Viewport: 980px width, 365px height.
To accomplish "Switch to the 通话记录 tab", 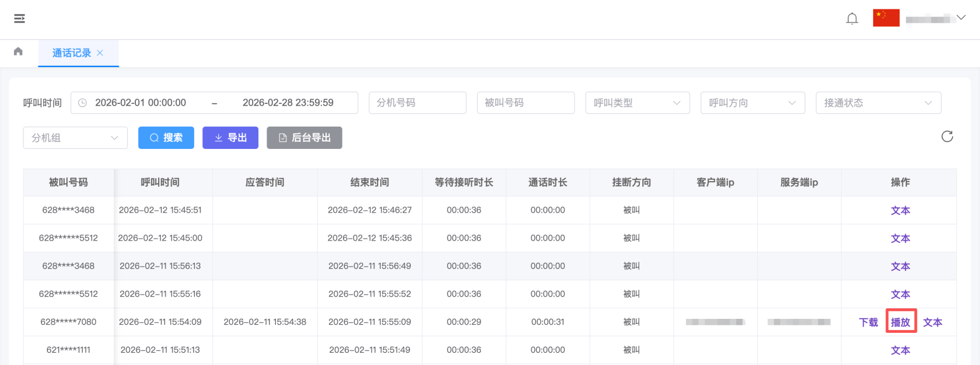I will pos(71,53).
